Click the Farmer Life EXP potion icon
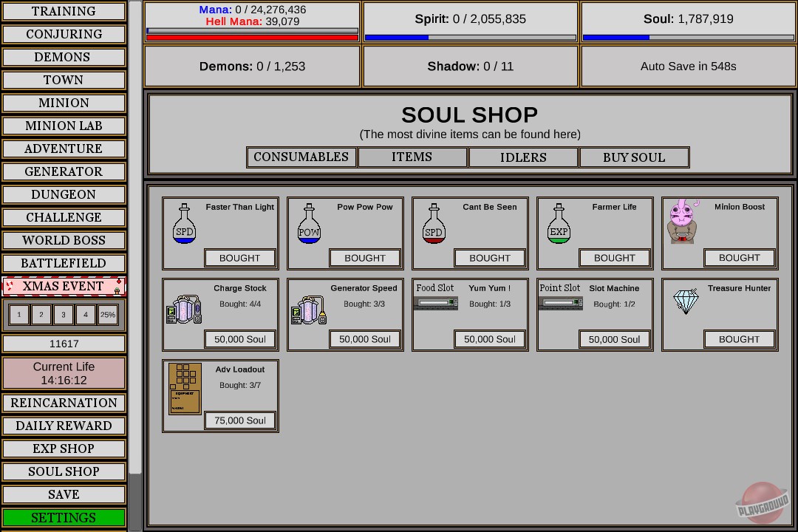This screenshot has height=532, width=798. pos(559,224)
